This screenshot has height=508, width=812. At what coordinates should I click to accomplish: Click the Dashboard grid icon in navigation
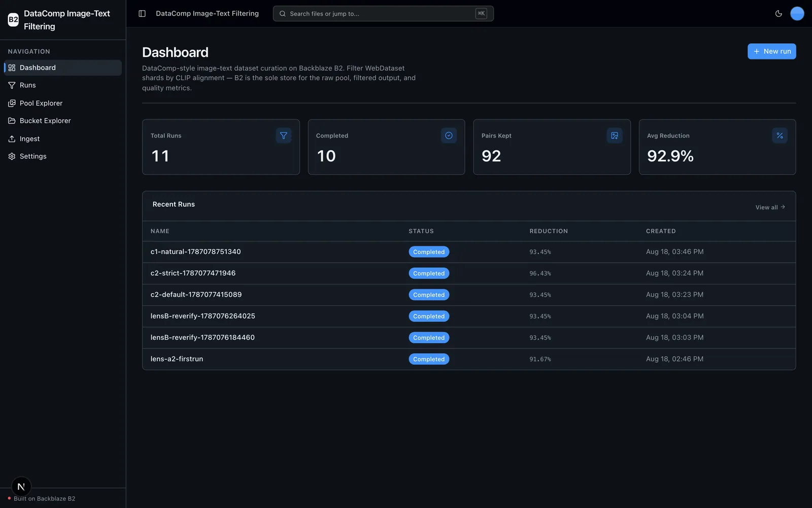point(12,68)
